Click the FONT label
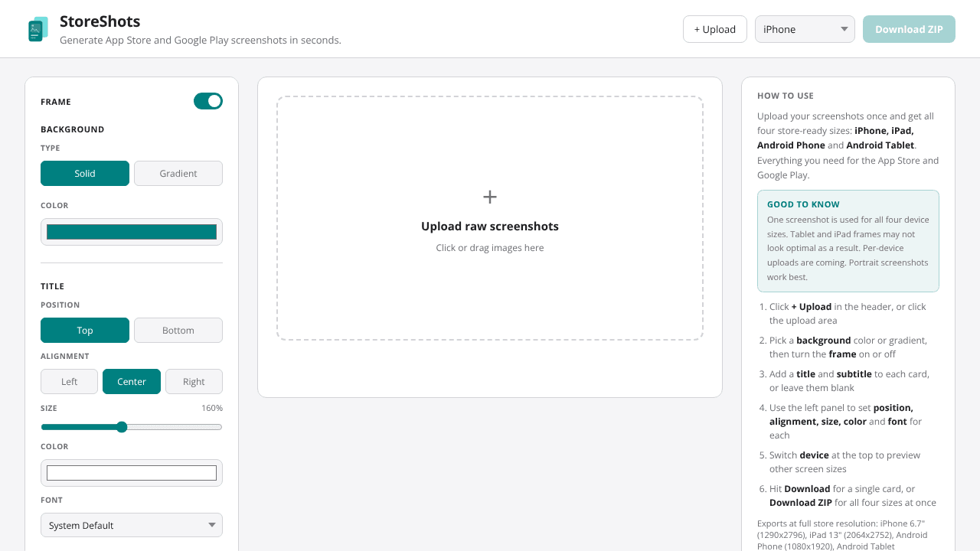Screen dimensions: 980x551 click(x=51, y=500)
